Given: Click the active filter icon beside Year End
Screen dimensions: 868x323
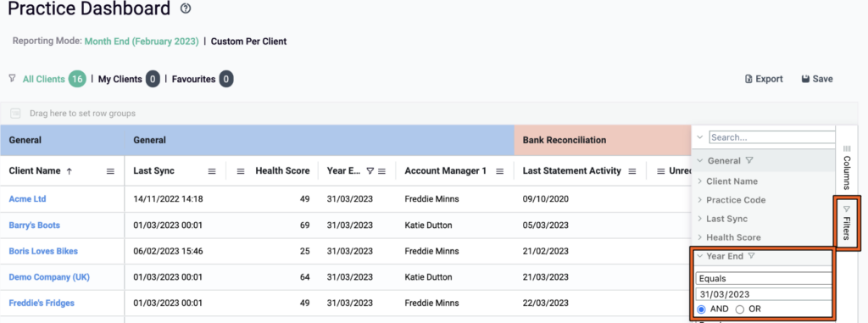Looking at the screenshot, I should [751, 256].
